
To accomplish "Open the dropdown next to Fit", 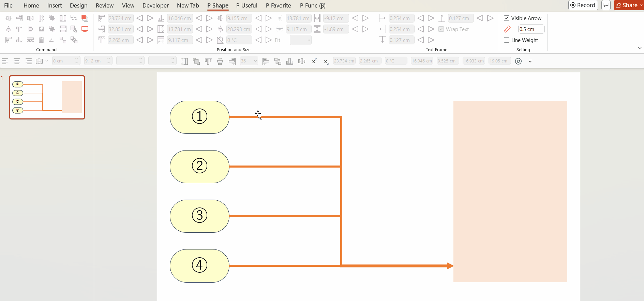I will 301,40.
